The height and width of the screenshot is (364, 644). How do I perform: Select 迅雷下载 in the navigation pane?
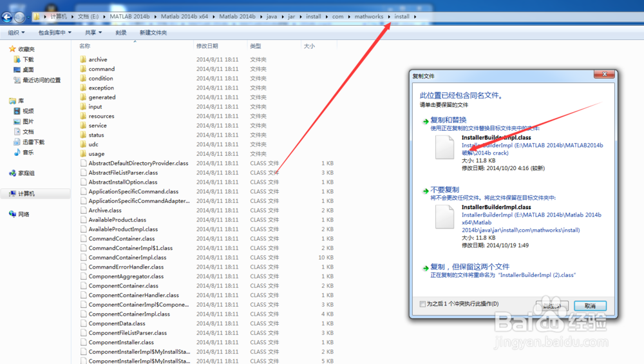[33, 142]
